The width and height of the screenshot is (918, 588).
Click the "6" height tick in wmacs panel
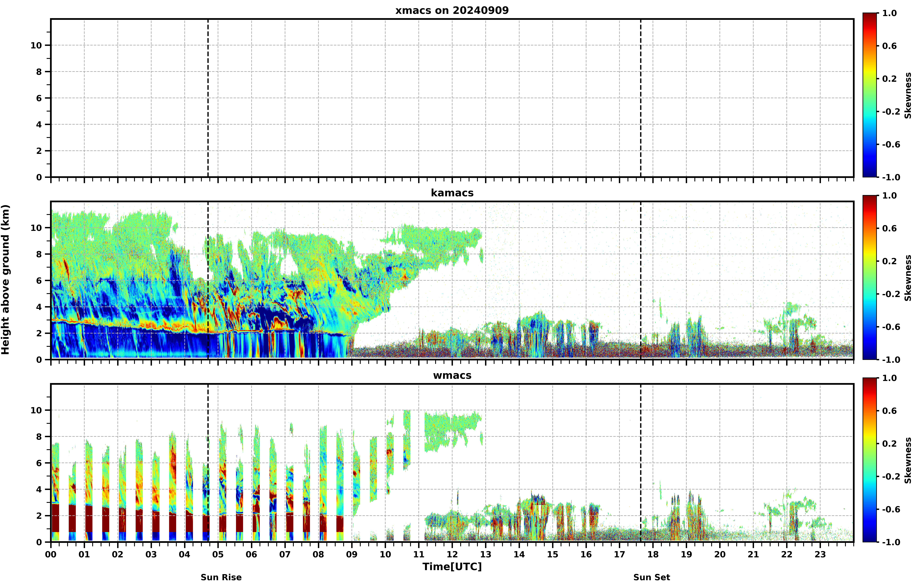click(39, 463)
